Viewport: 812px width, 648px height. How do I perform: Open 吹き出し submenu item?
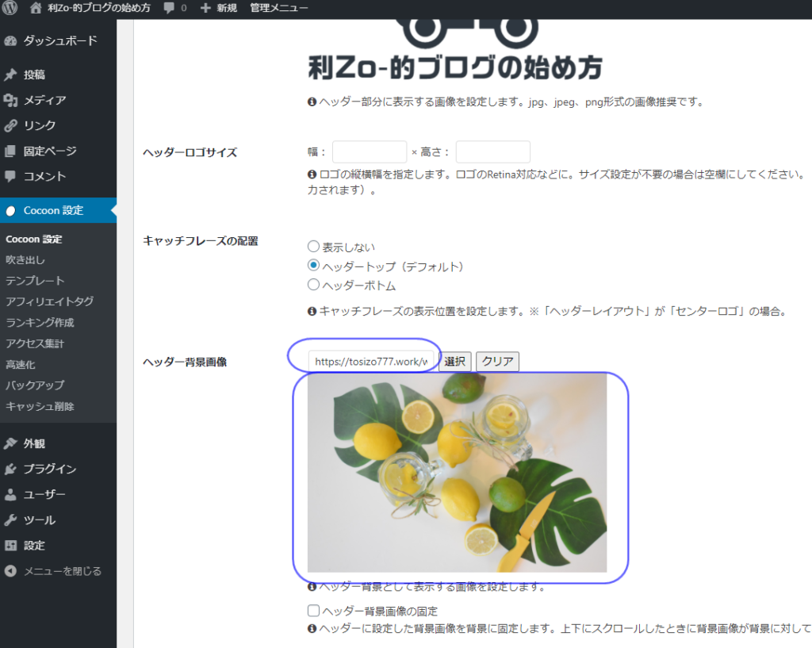click(x=25, y=259)
